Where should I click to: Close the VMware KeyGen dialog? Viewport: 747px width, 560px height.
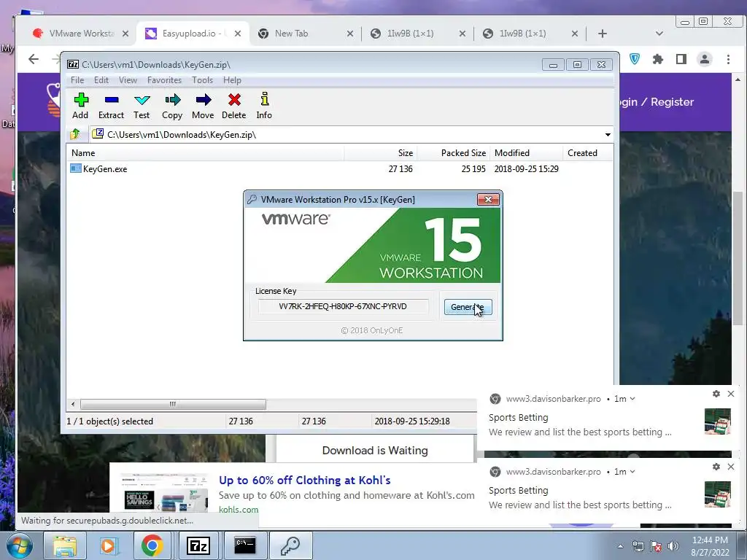(488, 200)
